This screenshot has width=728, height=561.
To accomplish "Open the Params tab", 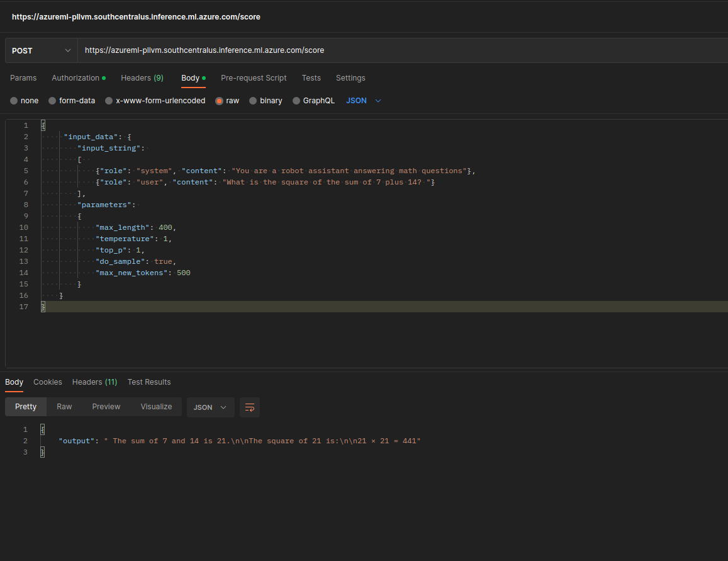I will (23, 78).
